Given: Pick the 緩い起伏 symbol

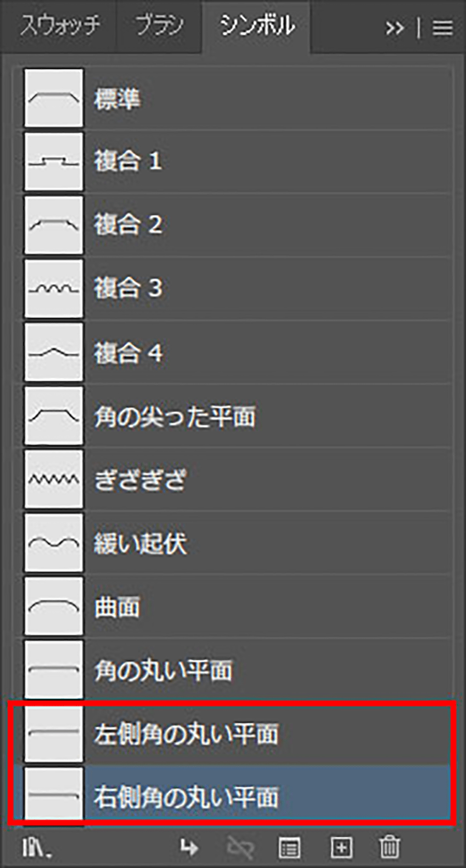Looking at the screenshot, I should coord(140,543).
